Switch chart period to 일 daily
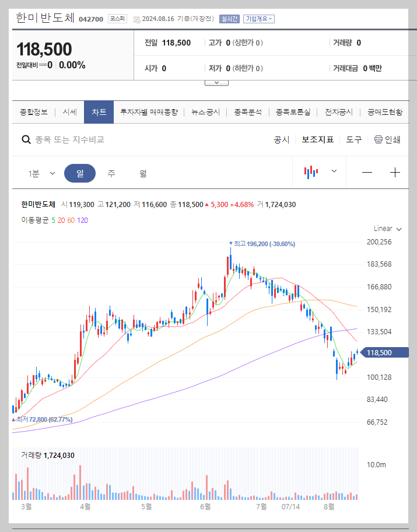Image resolution: width=417 pixels, height=532 pixels. (79, 173)
